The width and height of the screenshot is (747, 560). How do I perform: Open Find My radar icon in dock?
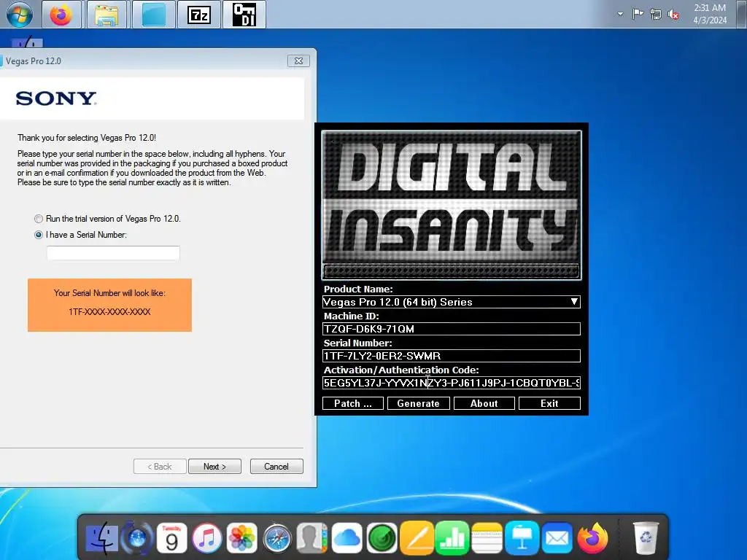(382, 538)
